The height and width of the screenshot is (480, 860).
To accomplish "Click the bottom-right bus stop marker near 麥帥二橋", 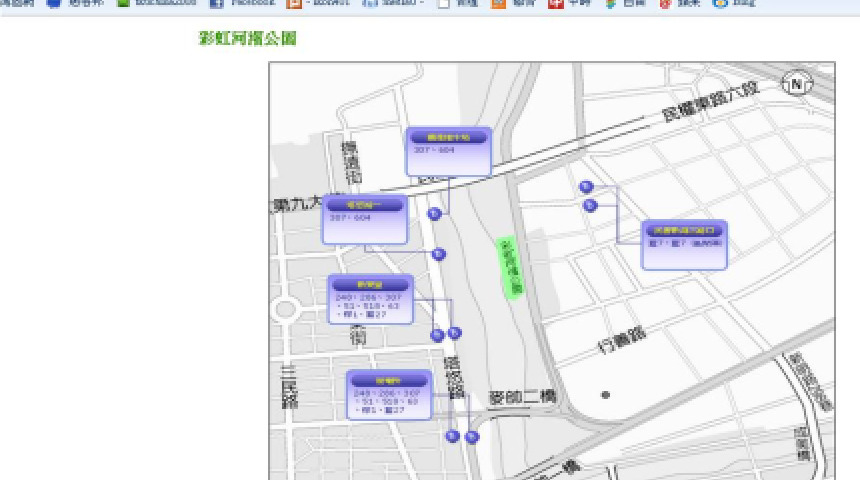I will pyautogui.click(x=472, y=437).
